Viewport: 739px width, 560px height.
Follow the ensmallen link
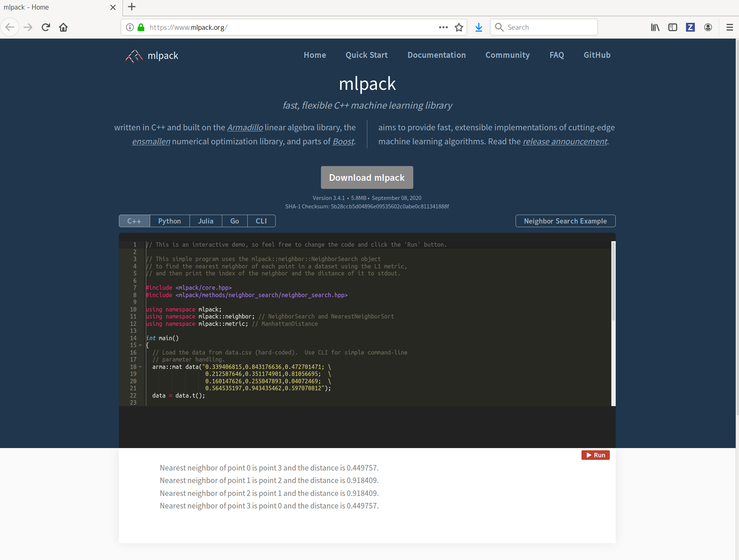click(x=151, y=141)
